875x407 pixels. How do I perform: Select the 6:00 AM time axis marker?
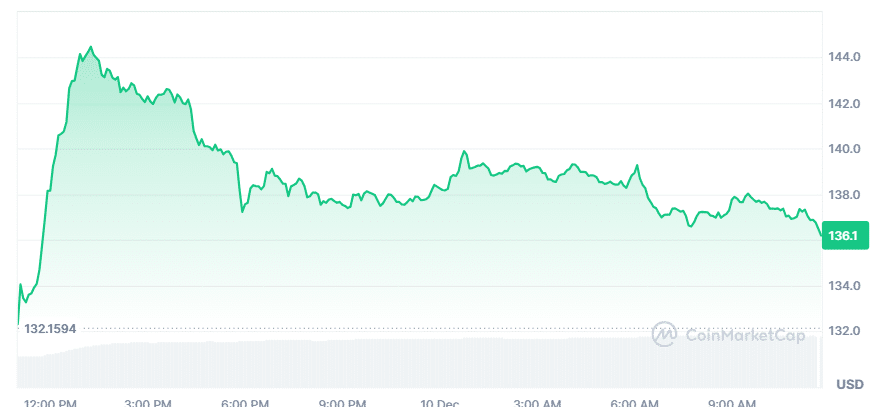point(634,403)
